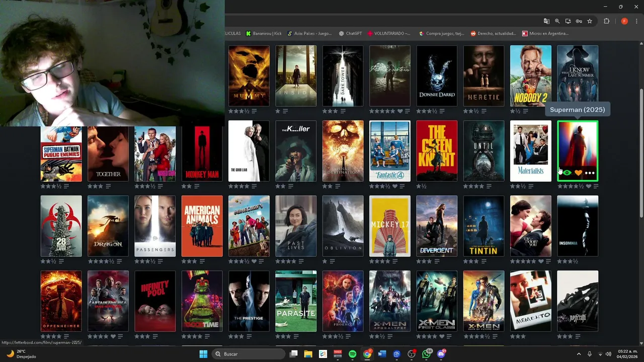This screenshot has width=644, height=362.
Task: Bookmark this page with the star icon
Action: click(590, 21)
